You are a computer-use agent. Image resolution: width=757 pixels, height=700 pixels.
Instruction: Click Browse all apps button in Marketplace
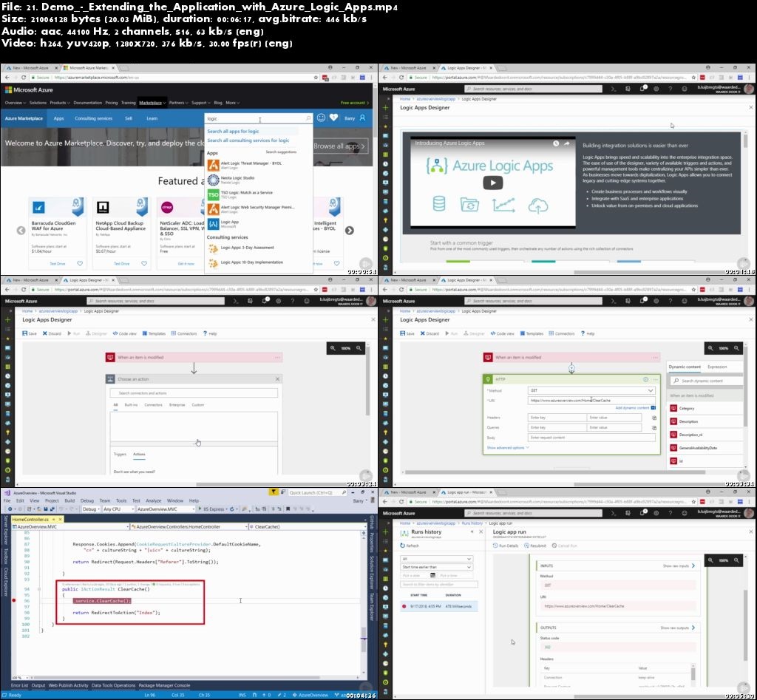coord(340,146)
